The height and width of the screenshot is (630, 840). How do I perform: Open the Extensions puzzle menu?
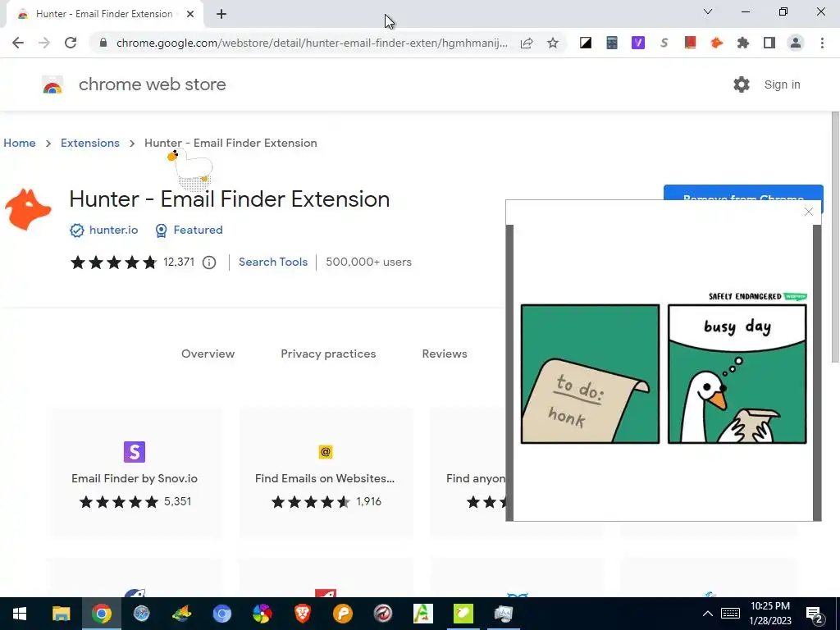(743, 43)
